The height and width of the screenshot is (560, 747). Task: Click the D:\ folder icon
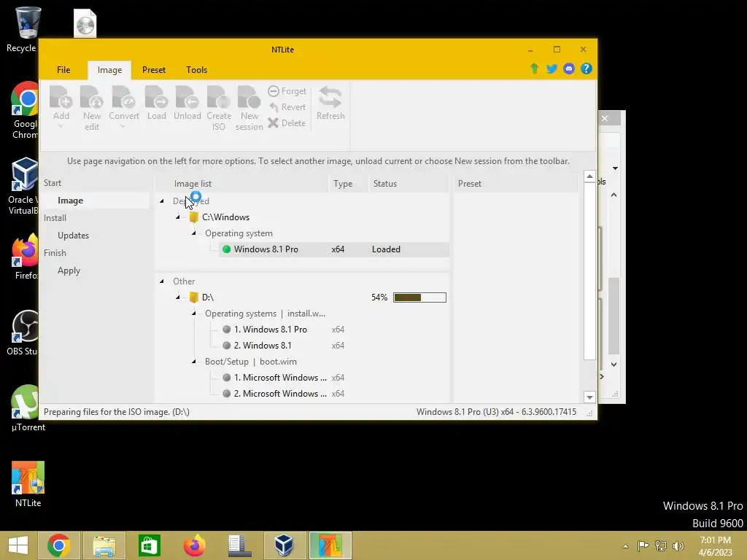[x=194, y=297]
